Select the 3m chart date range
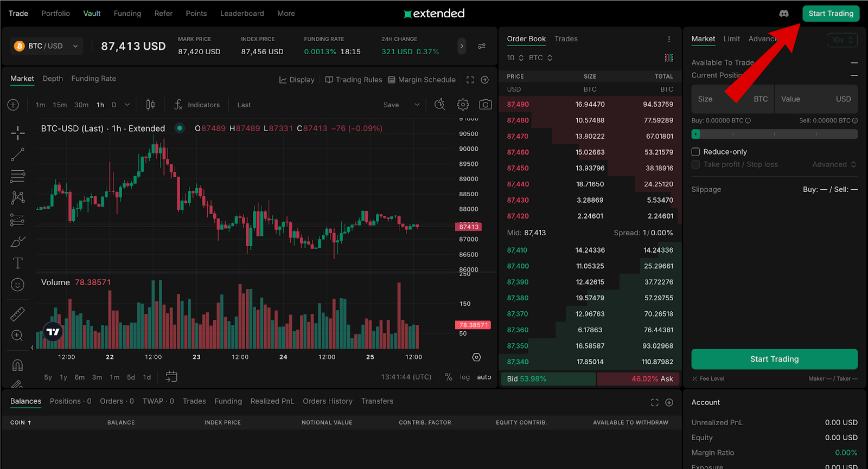 coord(97,377)
